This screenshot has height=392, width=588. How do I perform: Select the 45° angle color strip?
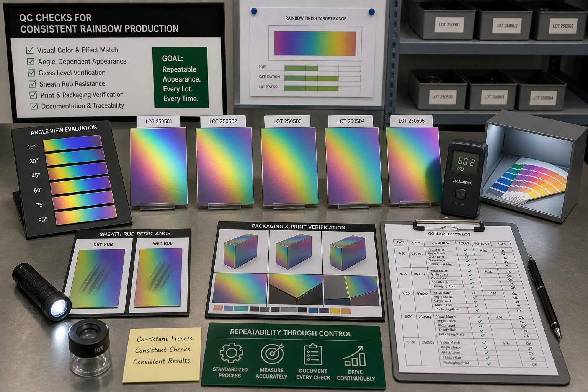click(78, 171)
